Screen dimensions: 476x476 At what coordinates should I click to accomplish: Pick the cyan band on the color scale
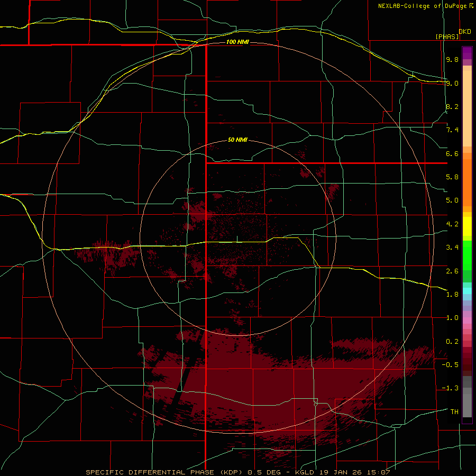(467, 291)
